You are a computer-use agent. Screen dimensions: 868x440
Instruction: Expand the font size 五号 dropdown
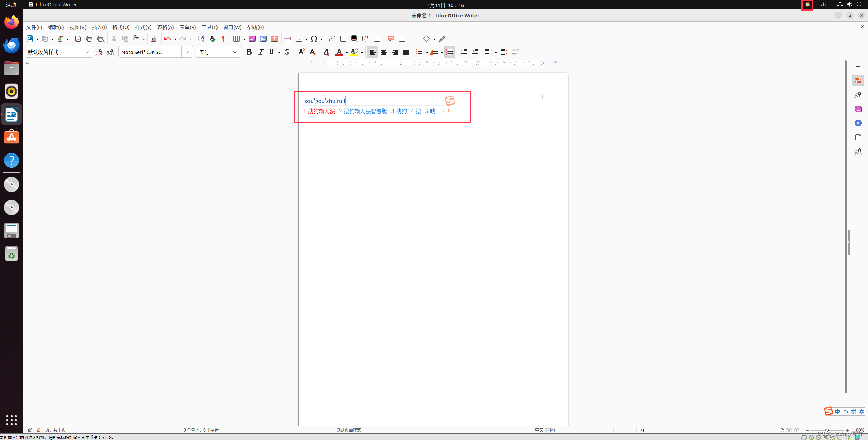[235, 52]
